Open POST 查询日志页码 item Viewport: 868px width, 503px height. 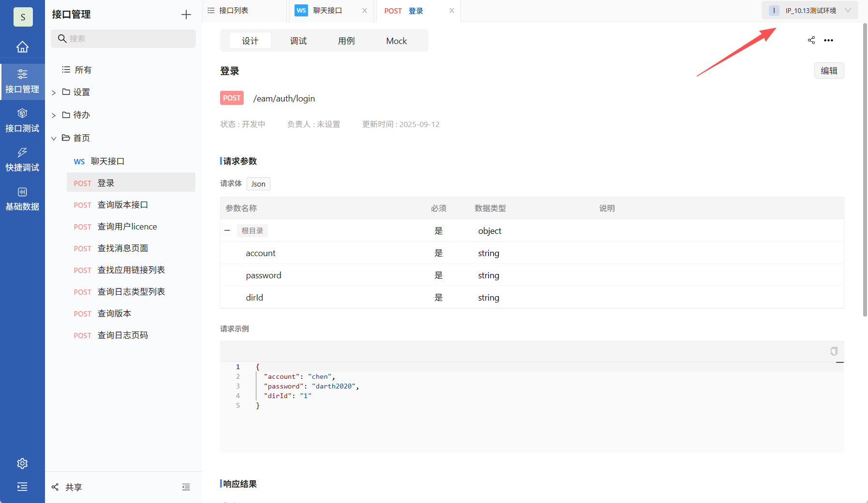[131, 335]
